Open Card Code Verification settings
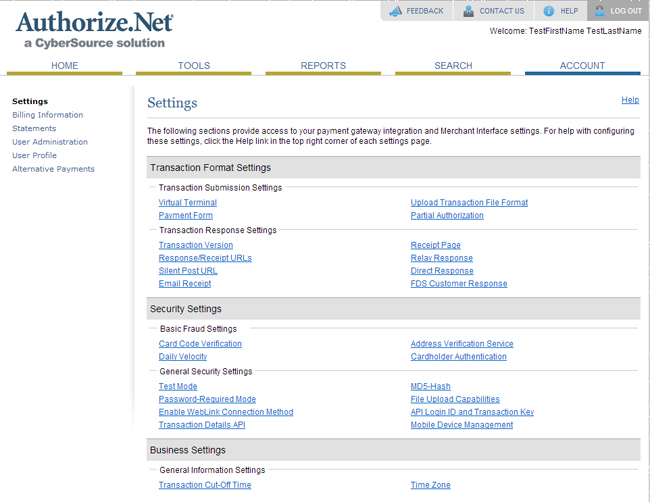This screenshot has height=502, width=650. tap(200, 344)
